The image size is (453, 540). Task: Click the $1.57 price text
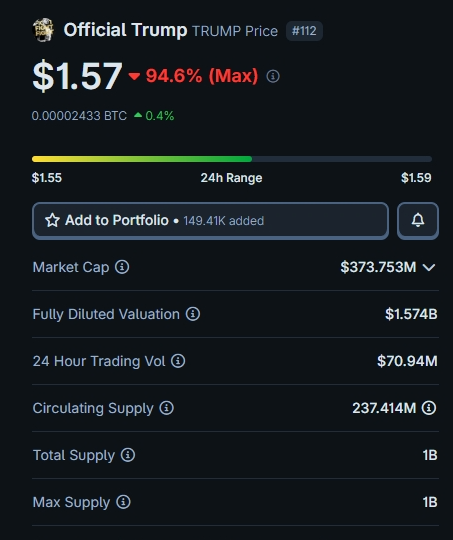point(77,75)
